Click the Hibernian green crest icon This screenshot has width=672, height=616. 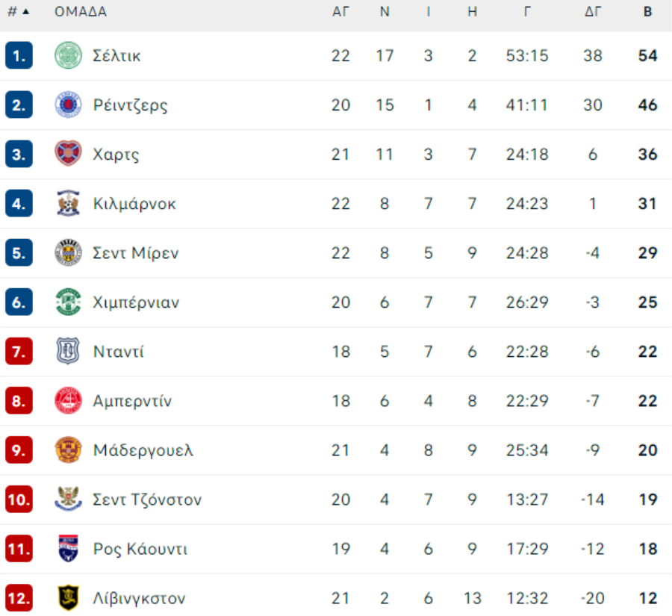[68, 302]
